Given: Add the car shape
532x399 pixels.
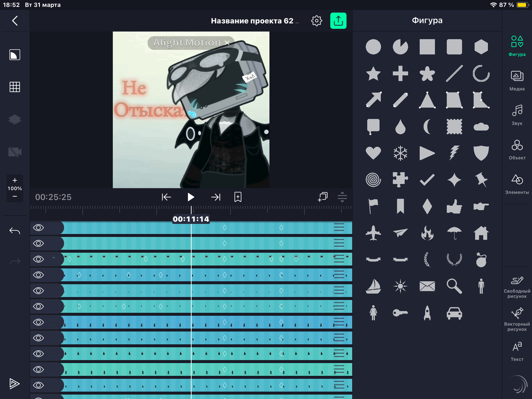Looking at the screenshot, I should pos(454,313).
